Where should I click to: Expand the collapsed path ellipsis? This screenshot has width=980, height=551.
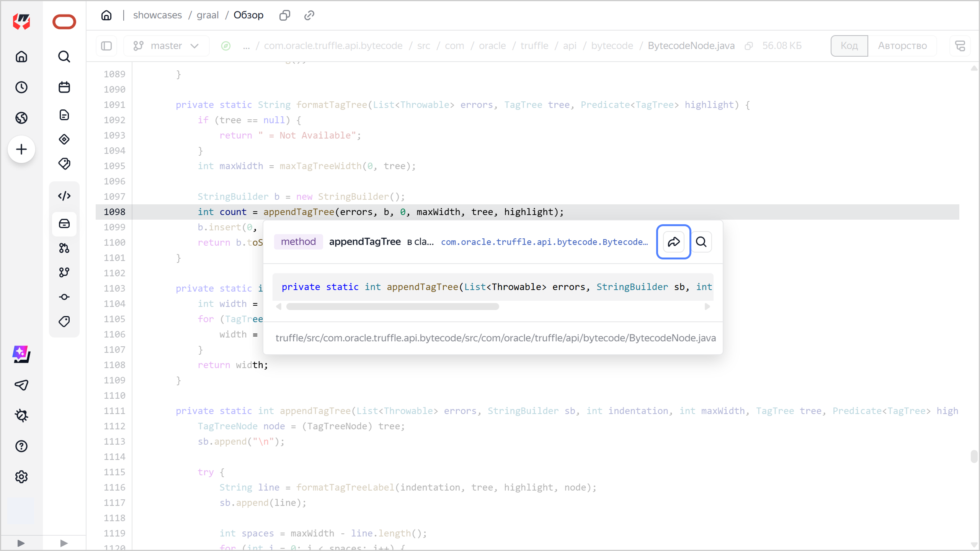tap(246, 46)
